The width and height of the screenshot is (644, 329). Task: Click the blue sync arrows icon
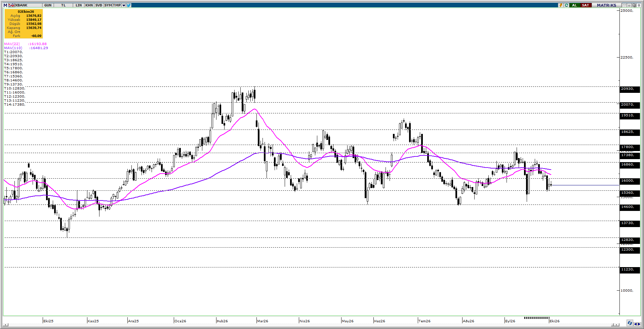(x=630, y=323)
